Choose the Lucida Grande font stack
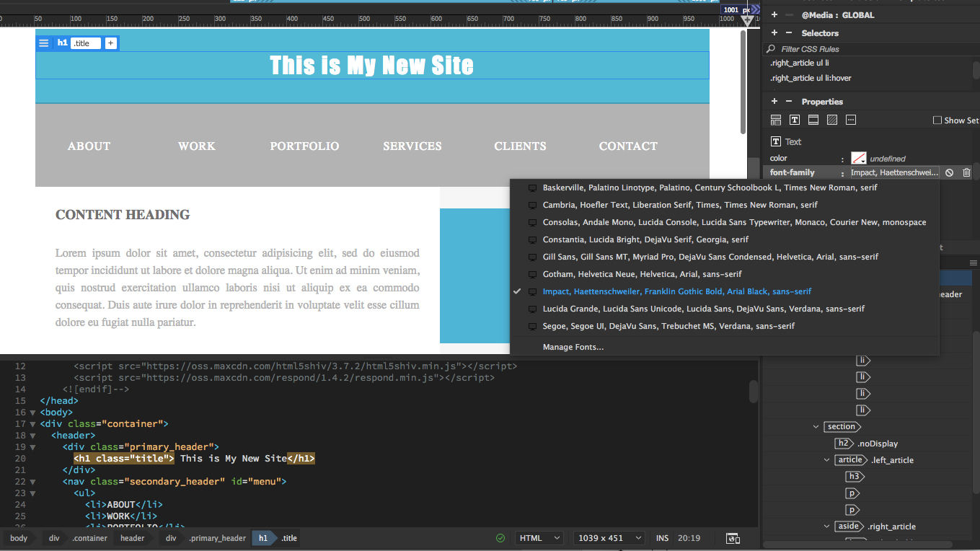980x551 pixels. pyautogui.click(x=724, y=309)
